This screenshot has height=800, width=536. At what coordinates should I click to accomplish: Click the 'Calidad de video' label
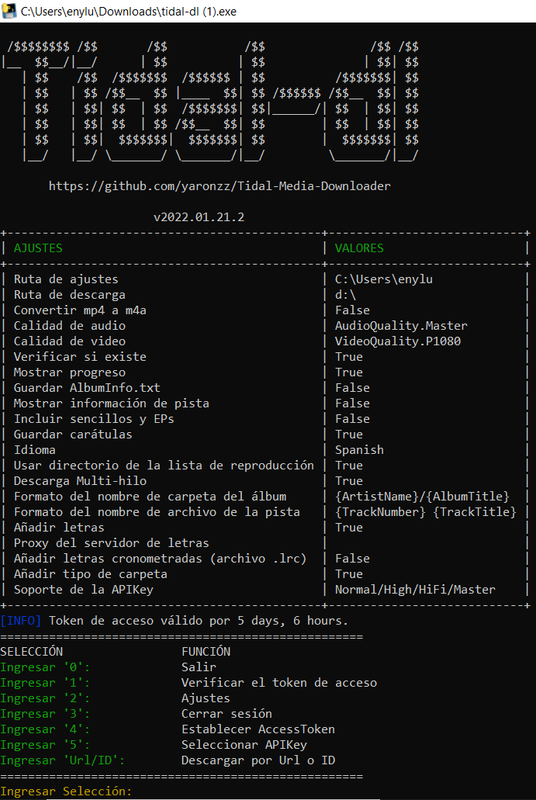pos(69,341)
